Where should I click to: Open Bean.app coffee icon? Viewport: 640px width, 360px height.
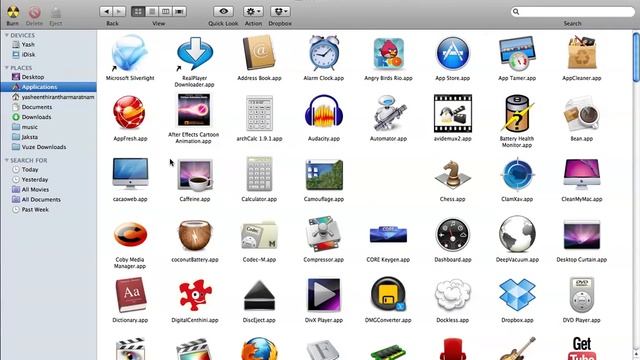pos(582,113)
